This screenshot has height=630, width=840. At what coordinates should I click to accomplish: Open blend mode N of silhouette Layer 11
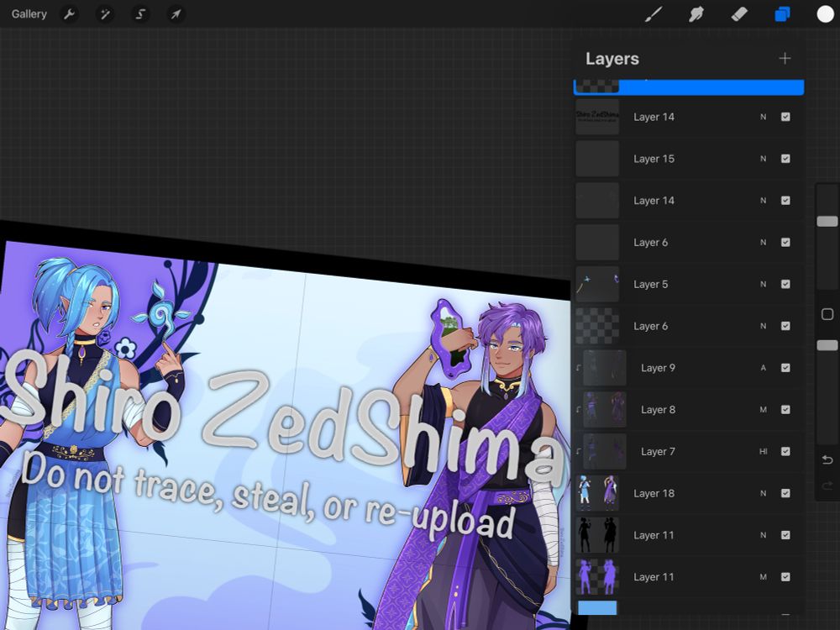pos(763,534)
